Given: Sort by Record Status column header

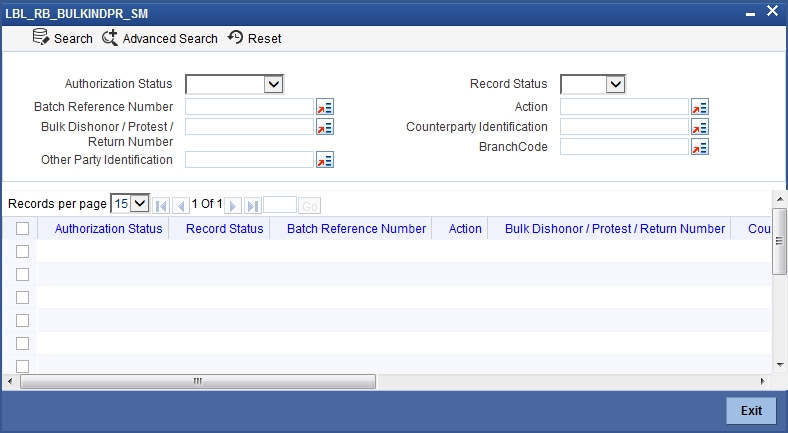Looking at the screenshot, I should 225,229.
